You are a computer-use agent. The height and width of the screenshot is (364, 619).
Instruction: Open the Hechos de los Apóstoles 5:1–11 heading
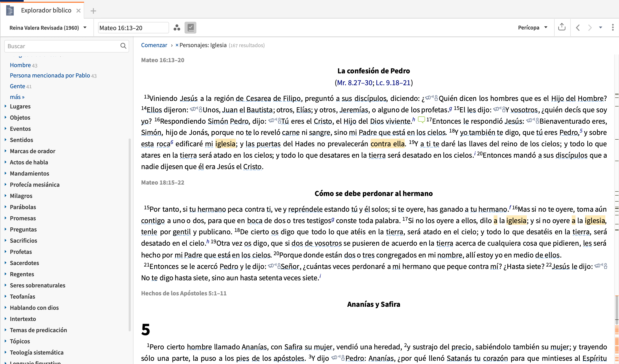184,293
